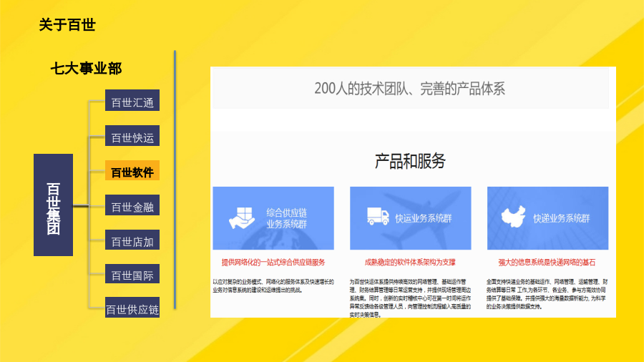Screen dimensions: 644x362
Task: Click the 百世汇通 division box
Action: coord(132,101)
